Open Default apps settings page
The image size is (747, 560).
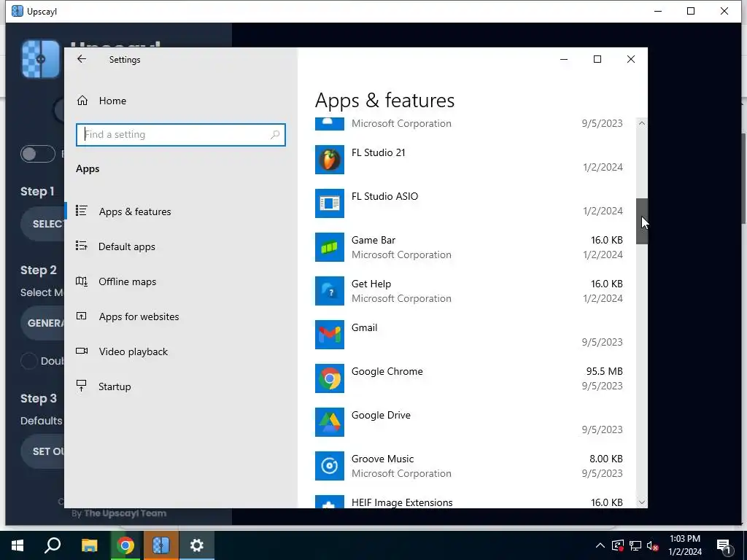coord(127,246)
